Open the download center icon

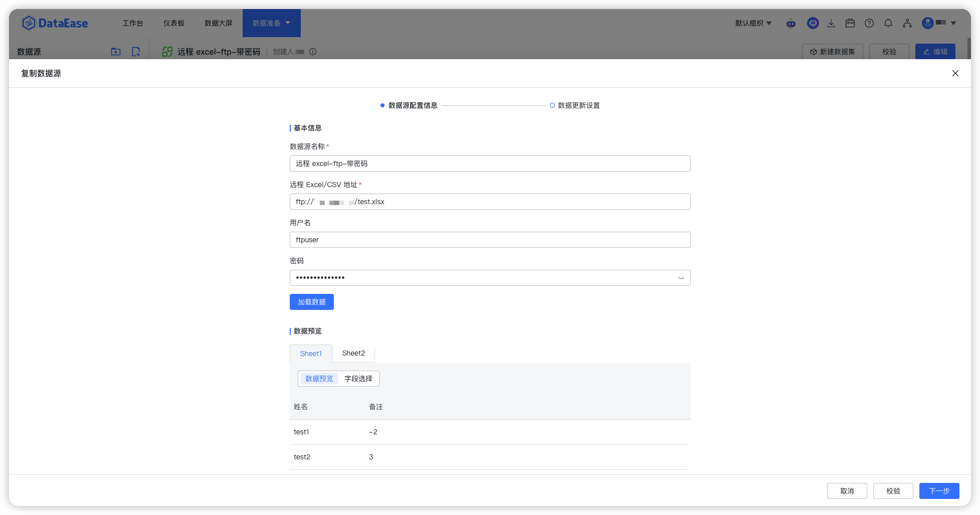831,23
